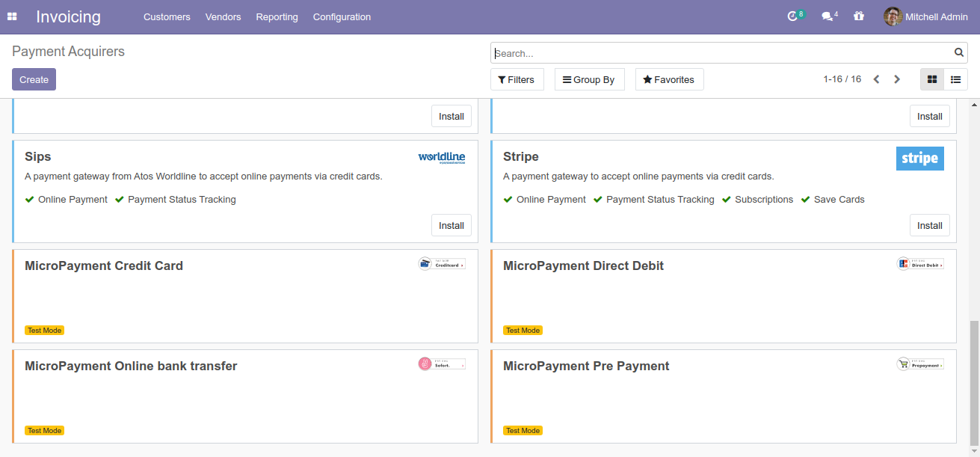Focus the Search input field
Viewport: 980px width, 457px height.
[x=723, y=53]
